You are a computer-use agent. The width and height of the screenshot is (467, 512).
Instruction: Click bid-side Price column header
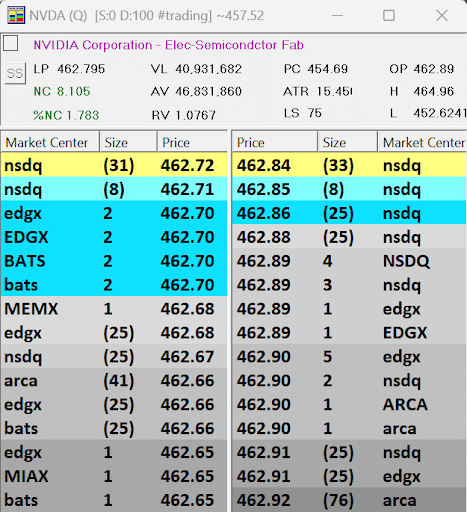192,142
